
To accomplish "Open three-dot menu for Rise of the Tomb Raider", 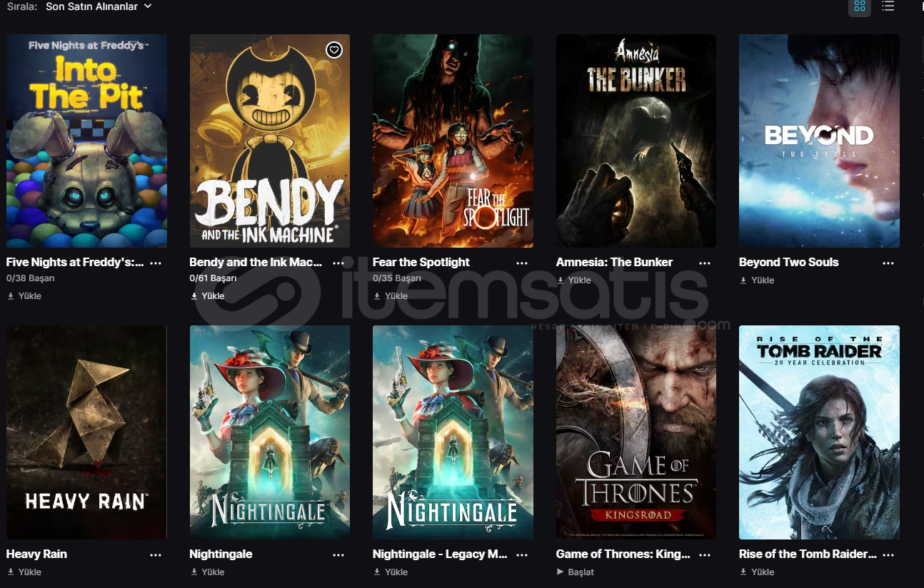I will click(x=888, y=554).
